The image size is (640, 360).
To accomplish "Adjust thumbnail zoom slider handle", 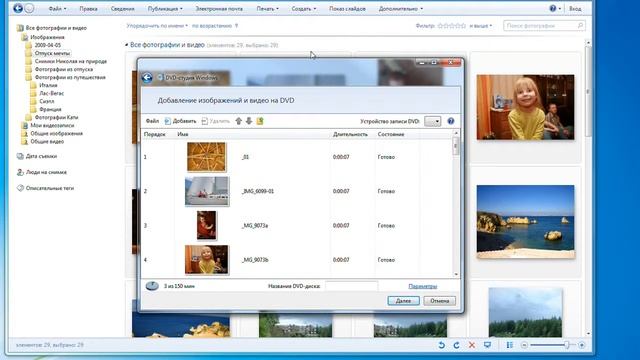I will click(567, 345).
